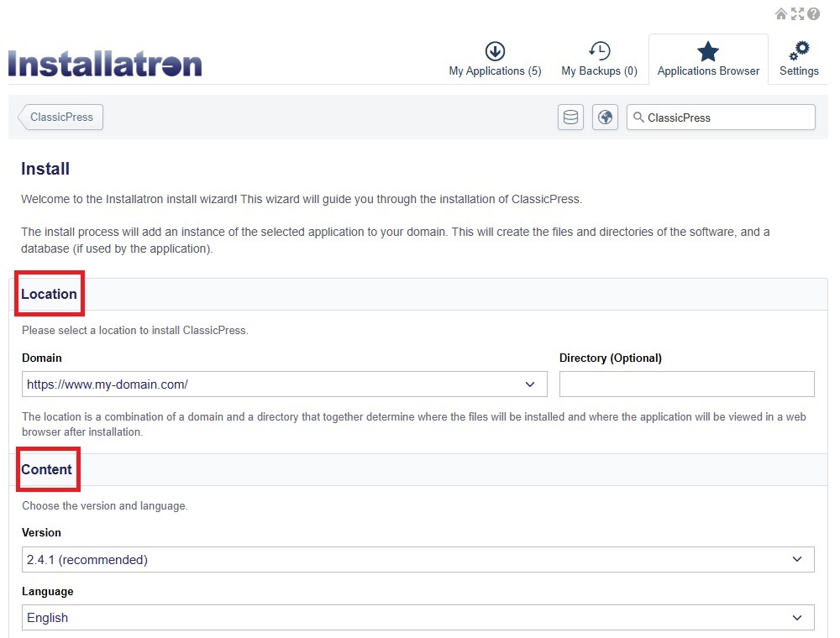Viewport: 840px width, 638px height.
Task: Click the star icon above Applications Browser
Action: (708, 50)
